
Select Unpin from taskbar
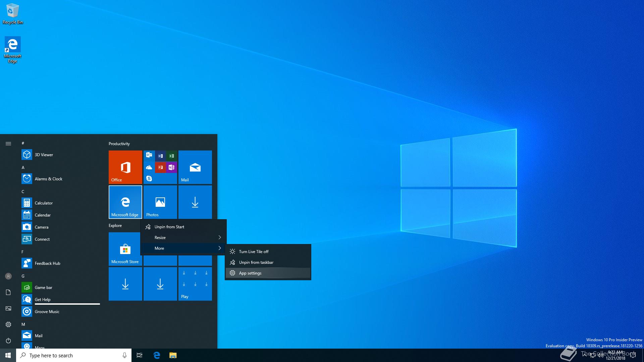[x=268, y=262]
